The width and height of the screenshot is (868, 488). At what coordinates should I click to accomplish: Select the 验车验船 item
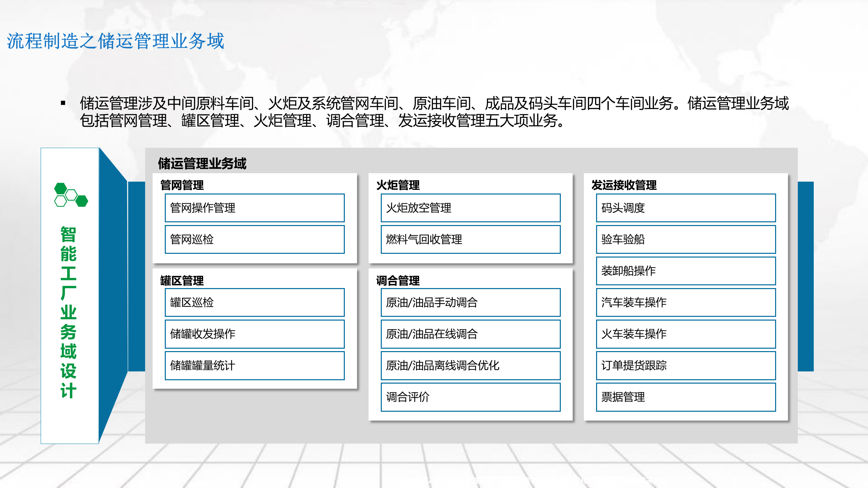[x=686, y=239]
